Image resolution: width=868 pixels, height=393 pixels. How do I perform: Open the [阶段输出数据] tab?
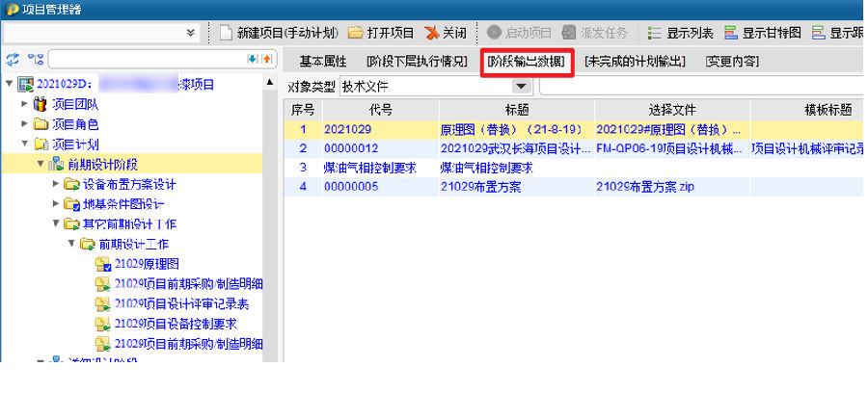coord(527,62)
